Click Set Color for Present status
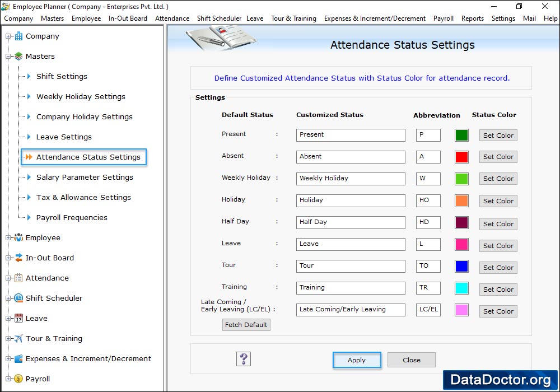The width and height of the screenshot is (560, 392). click(498, 136)
